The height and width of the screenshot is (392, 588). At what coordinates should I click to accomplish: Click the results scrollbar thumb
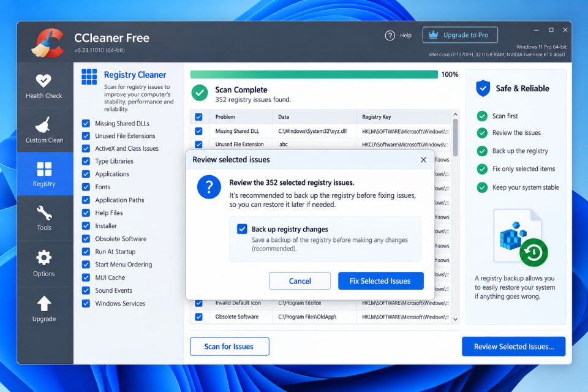click(x=455, y=137)
